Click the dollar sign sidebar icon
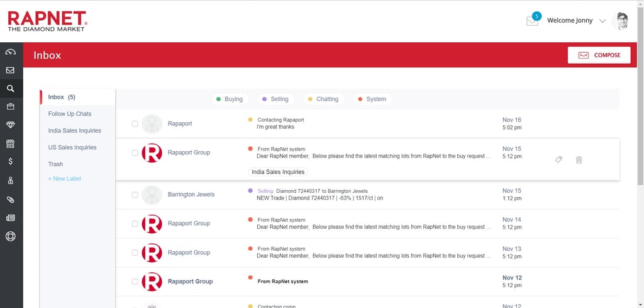 click(11, 162)
